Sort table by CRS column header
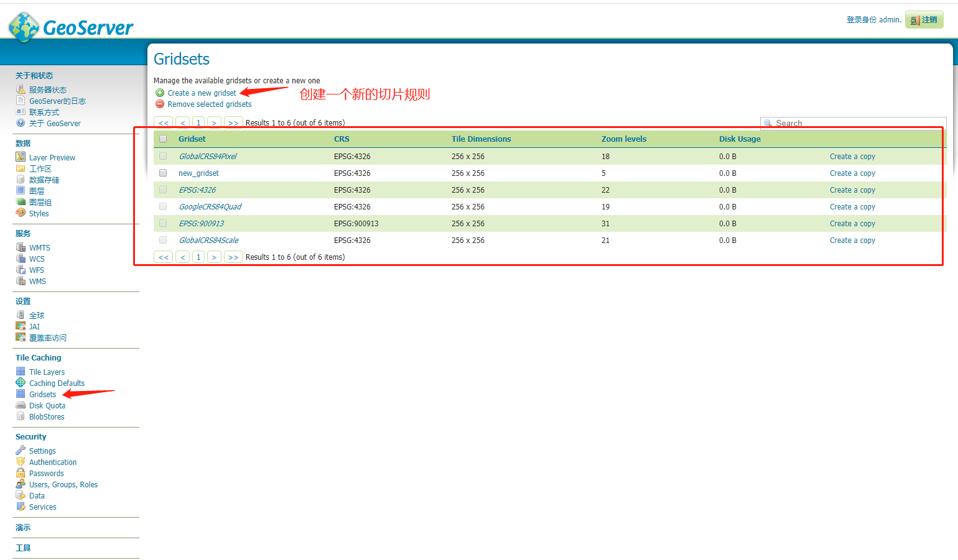 (x=342, y=139)
